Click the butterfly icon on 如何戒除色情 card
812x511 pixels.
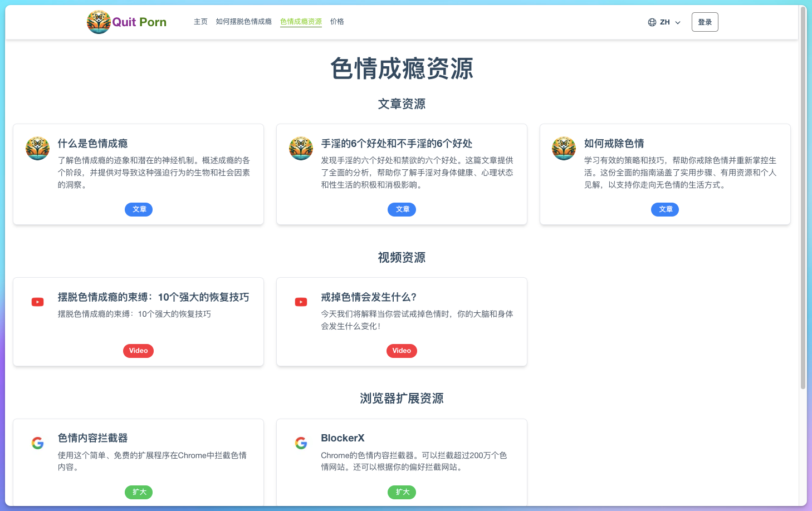click(x=564, y=148)
